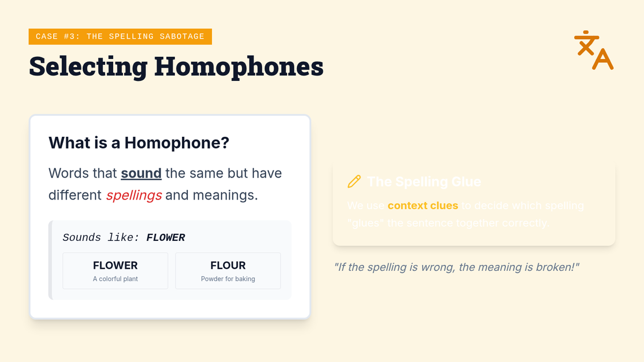
Task: Select the FLOWER word card
Action: click(x=115, y=271)
